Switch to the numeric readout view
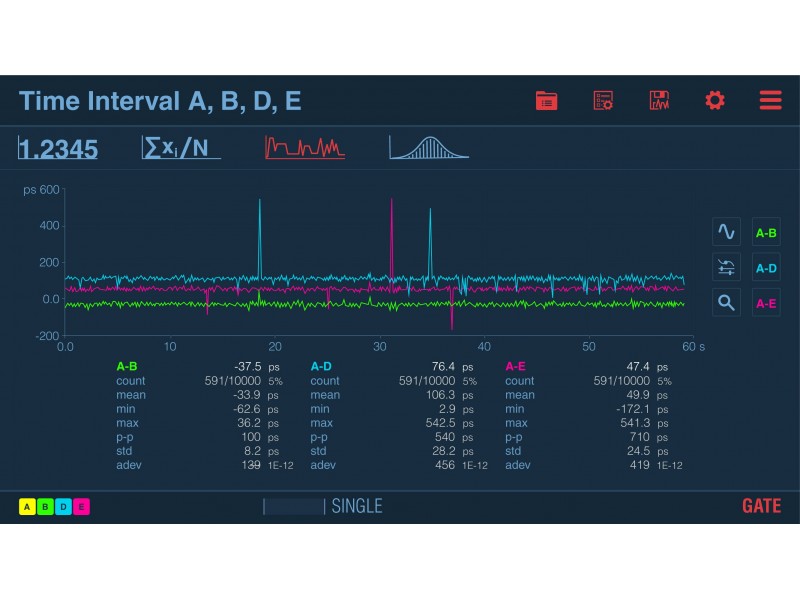Screen dimensions: 800x600 pos(57,148)
